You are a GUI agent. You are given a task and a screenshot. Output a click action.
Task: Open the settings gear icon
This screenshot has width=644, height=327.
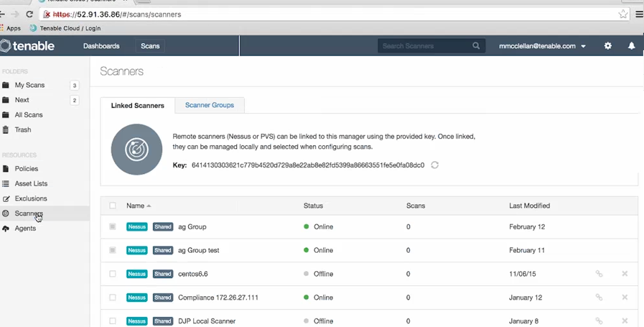click(x=608, y=46)
